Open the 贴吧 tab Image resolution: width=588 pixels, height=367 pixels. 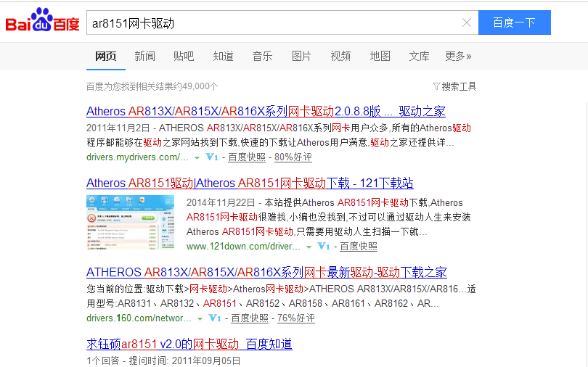point(184,56)
